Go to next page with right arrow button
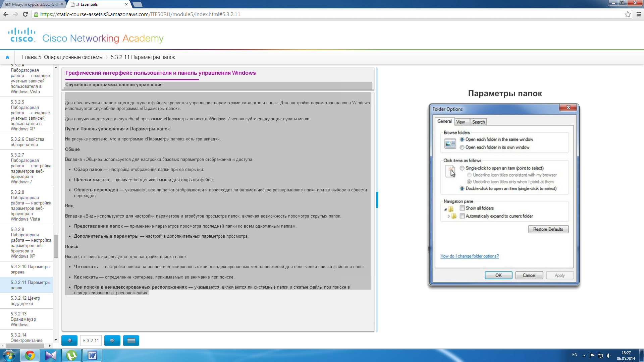644x362 pixels. click(x=112, y=341)
